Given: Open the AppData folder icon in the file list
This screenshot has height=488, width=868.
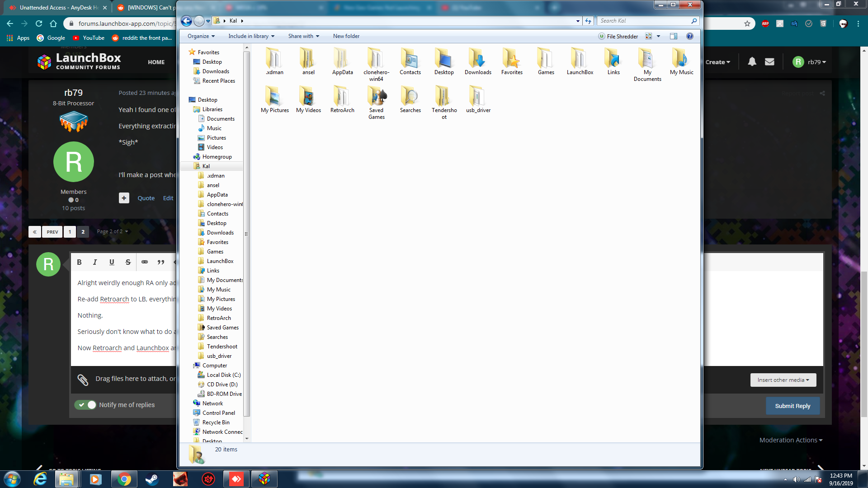Looking at the screenshot, I should pyautogui.click(x=342, y=58).
